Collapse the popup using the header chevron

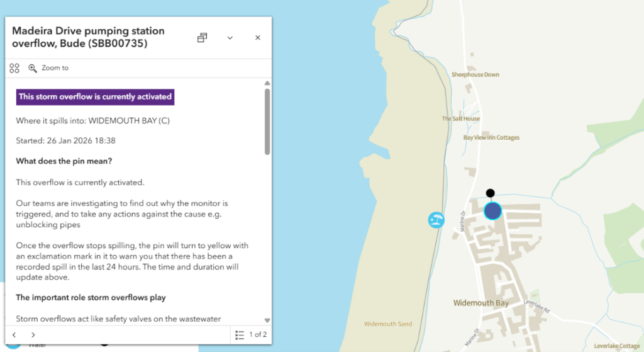coord(230,38)
